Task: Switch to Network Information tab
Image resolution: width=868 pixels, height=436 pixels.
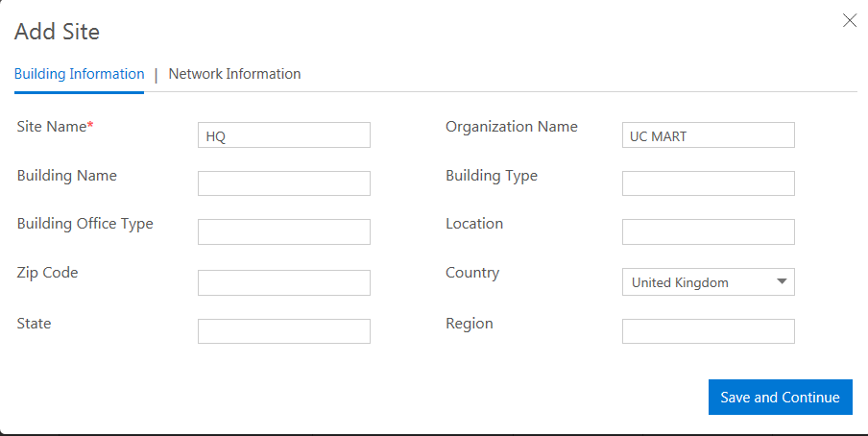Action: pos(234,74)
